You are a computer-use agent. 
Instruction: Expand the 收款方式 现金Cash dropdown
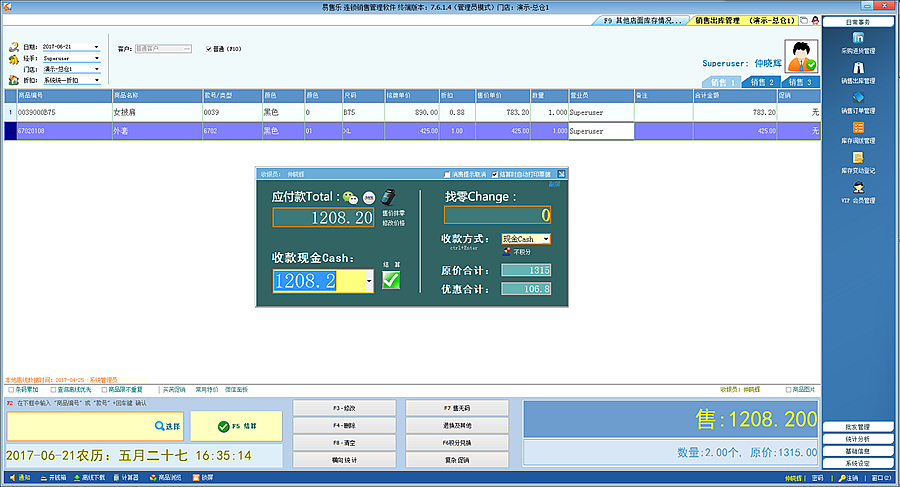coord(547,239)
